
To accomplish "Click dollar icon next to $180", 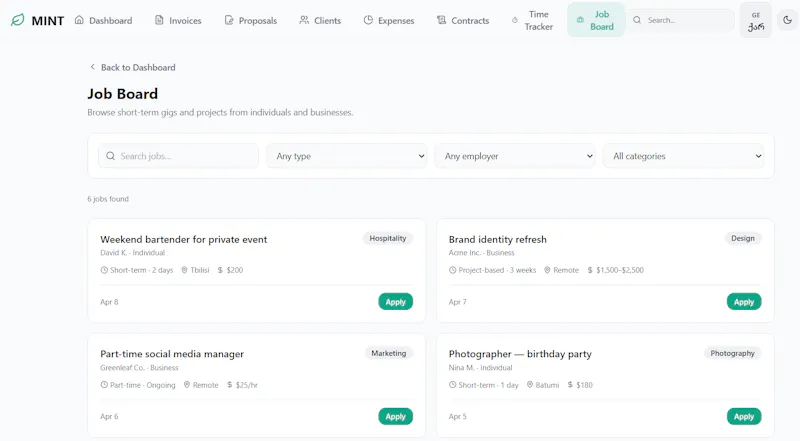I will point(570,385).
